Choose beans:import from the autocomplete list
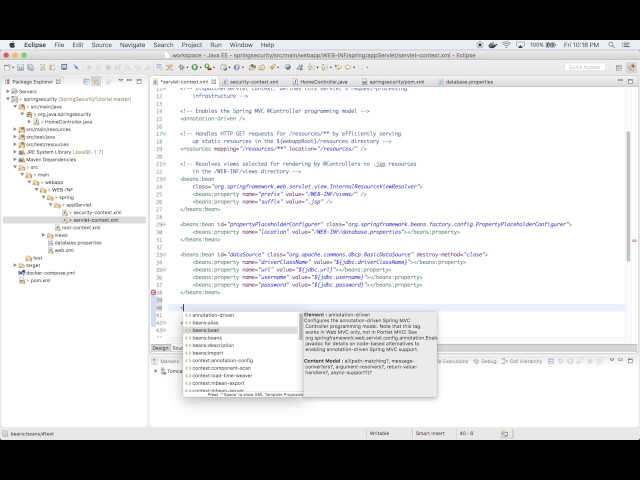 [240, 353]
